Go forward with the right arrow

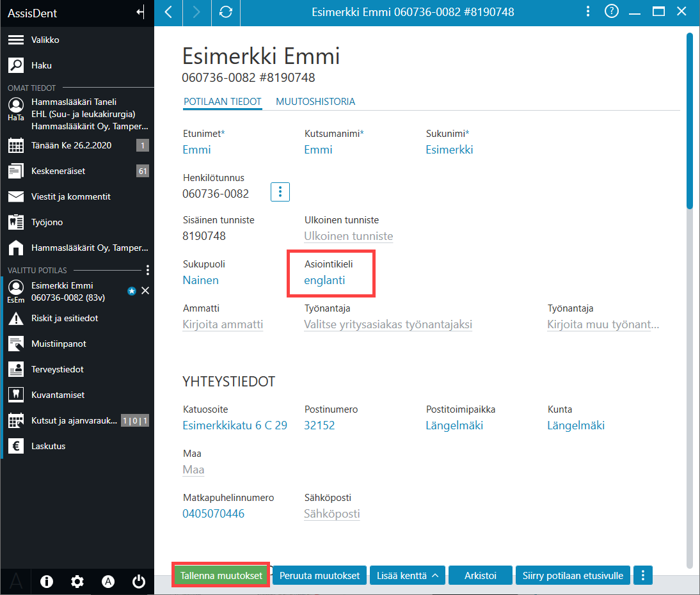pyautogui.click(x=196, y=12)
